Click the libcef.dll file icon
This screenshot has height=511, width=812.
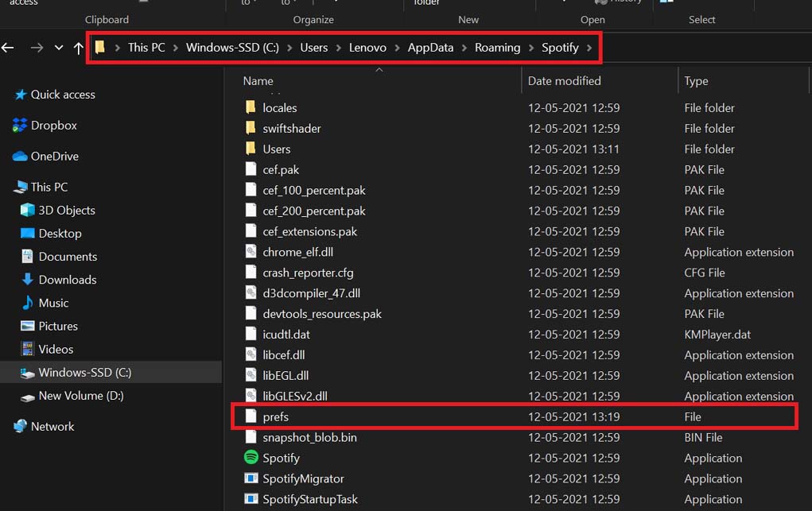(x=251, y=354)
